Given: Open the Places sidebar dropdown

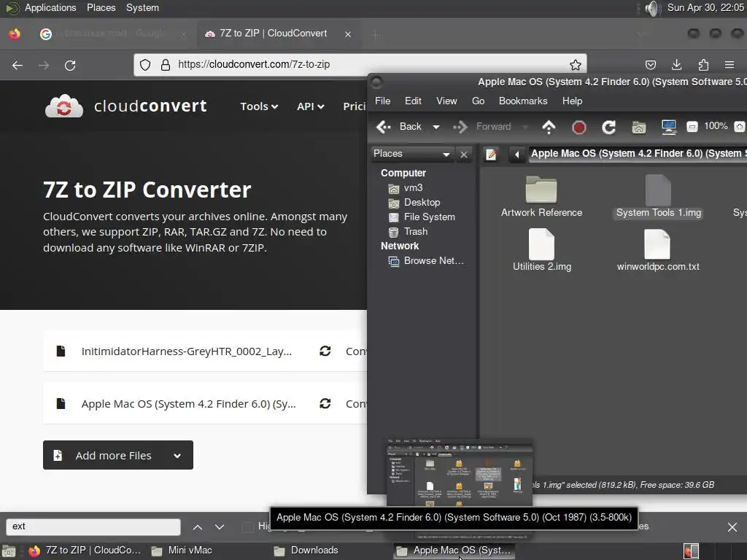Looking at the screenshot, I should tap(412, 154).
